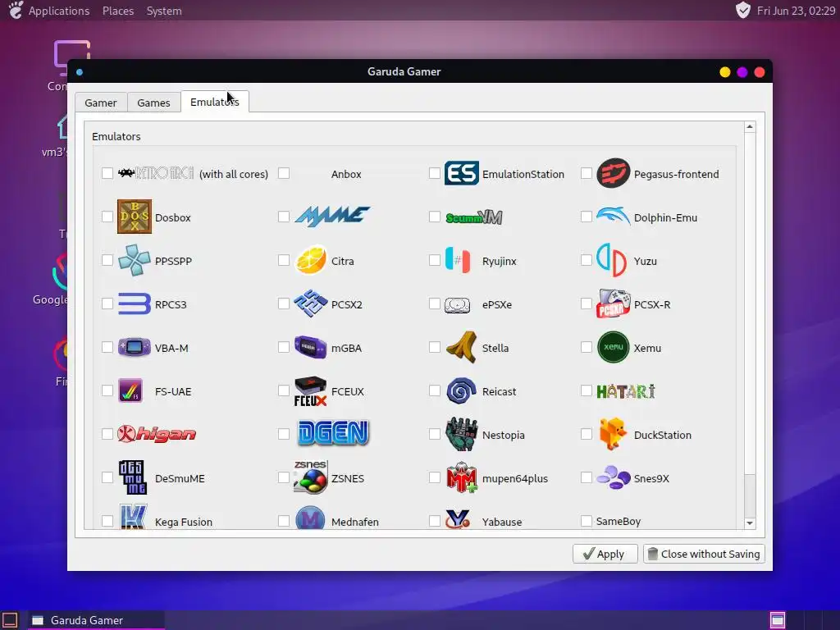Image resolution: width=840 pixels, height=630 pixels.
Task: Enable the mupen64plus checkbox
Action: tap(435, 477)
